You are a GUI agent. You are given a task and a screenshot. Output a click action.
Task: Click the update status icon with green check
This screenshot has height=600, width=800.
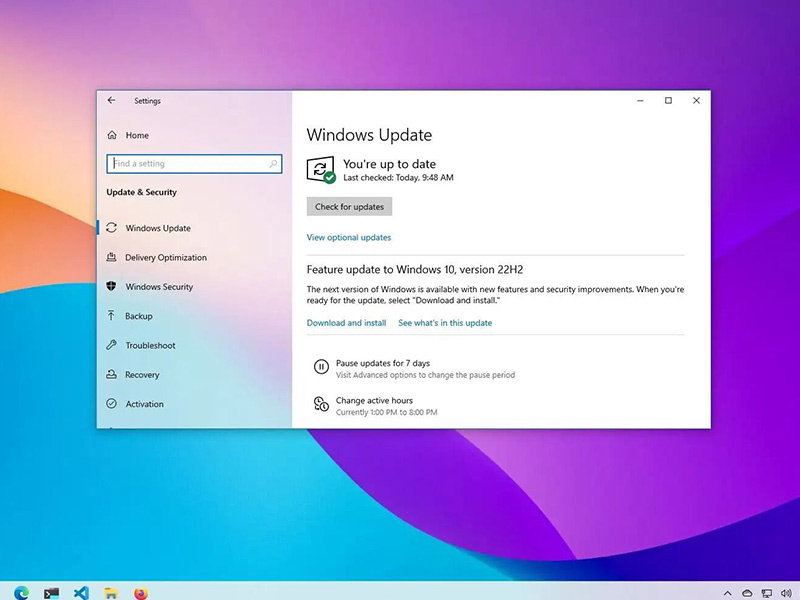(x=321, y=170)
